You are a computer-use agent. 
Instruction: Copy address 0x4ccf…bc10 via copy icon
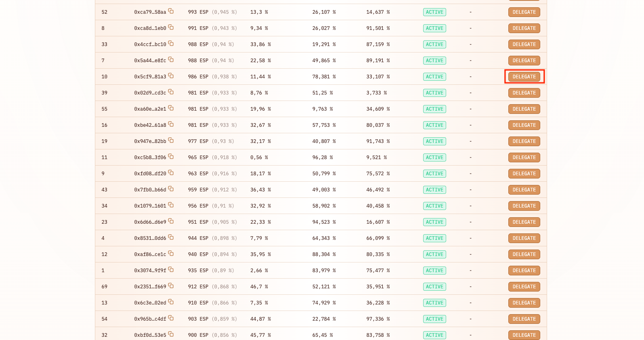(x=171, y=44)
